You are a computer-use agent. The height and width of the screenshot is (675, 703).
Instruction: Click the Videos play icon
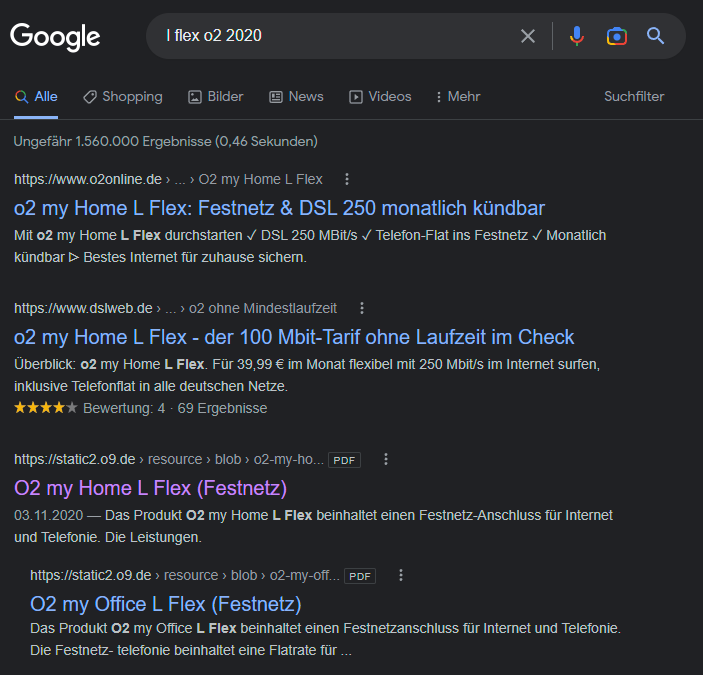[x=356, y=97]
